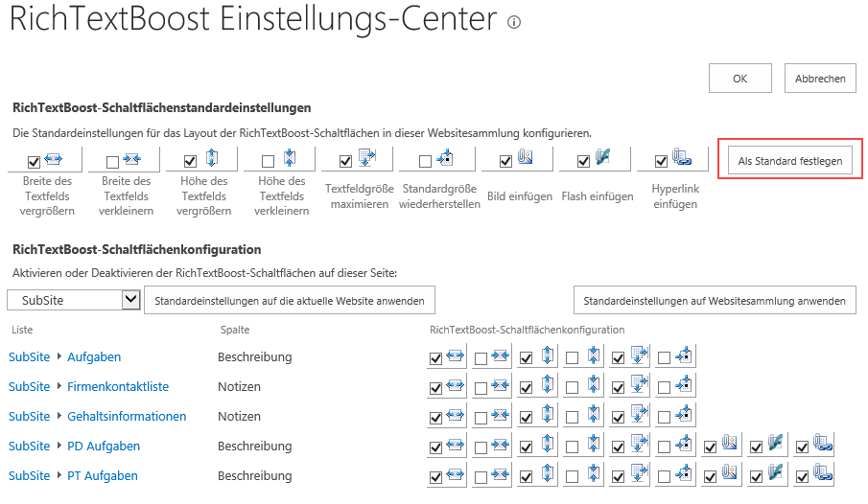Click the image insert icon in PD Aufgaben row

tap(730, 443)
